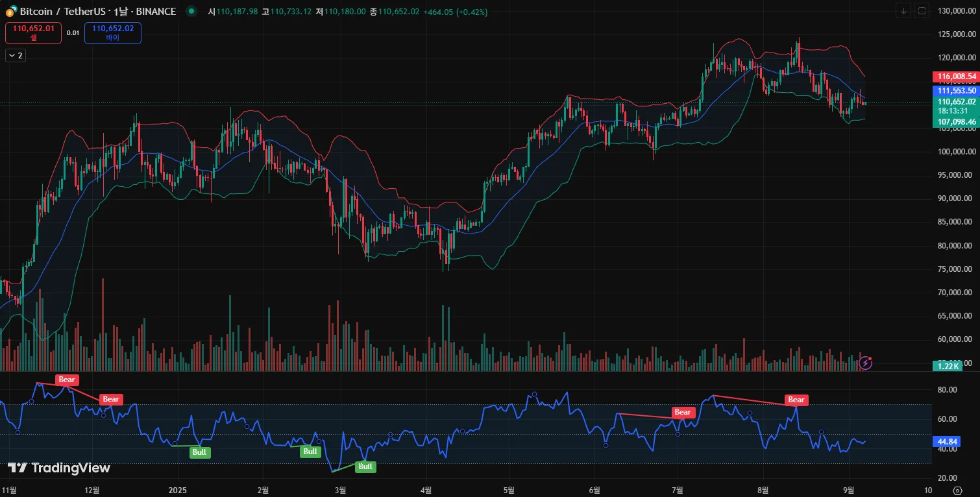
Task: Click the Bitcoin/Tether coin pair logo
Action: coord(11,11)
